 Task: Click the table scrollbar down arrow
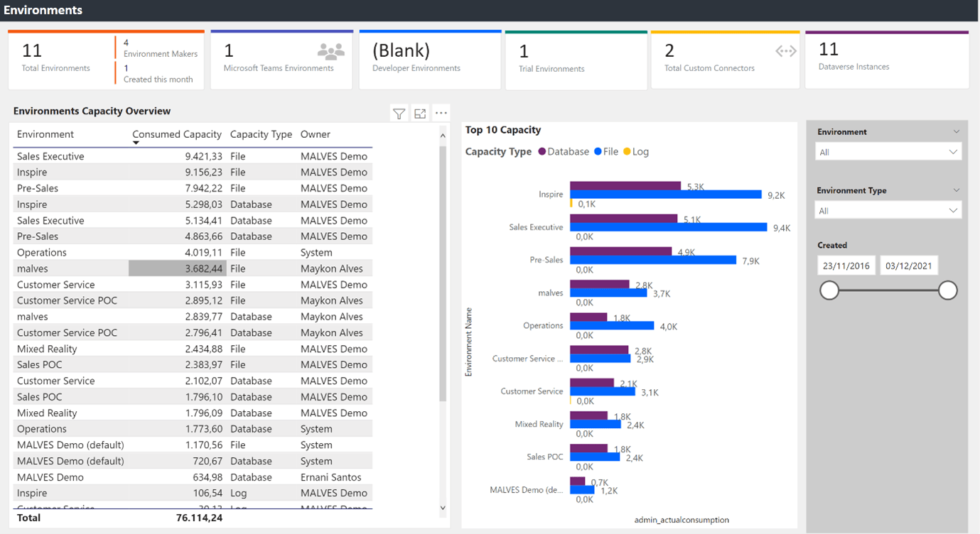[x=443, y=508]
